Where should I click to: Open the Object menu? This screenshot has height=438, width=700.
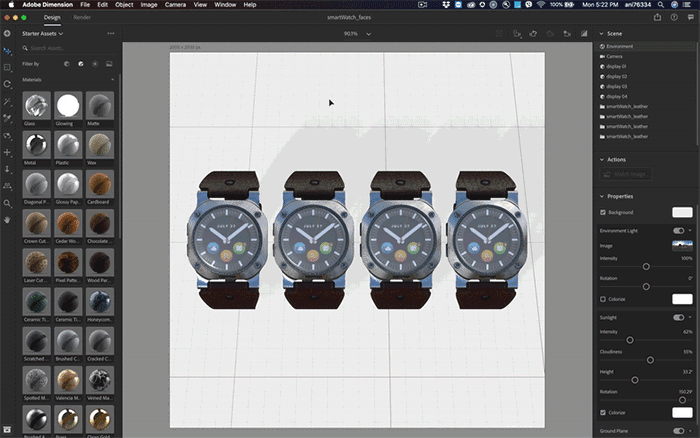[124, 4]
